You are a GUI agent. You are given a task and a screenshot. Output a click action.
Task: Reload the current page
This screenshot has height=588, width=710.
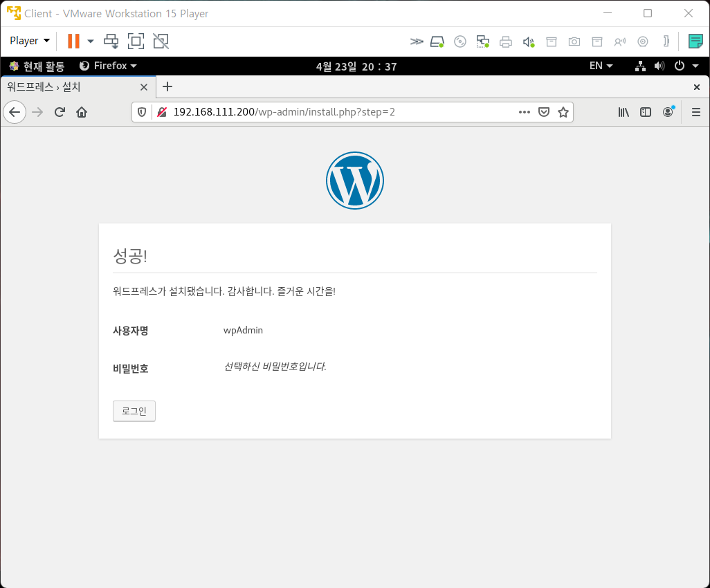(x=60, y=112)
